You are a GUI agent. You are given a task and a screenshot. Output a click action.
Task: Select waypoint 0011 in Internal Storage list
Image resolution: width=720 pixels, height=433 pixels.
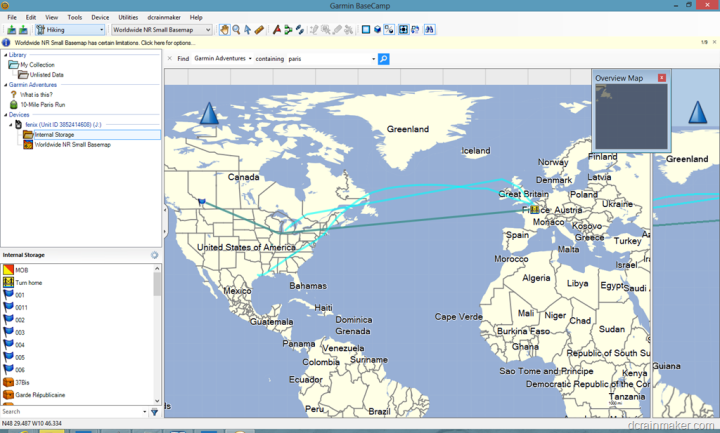21,308
